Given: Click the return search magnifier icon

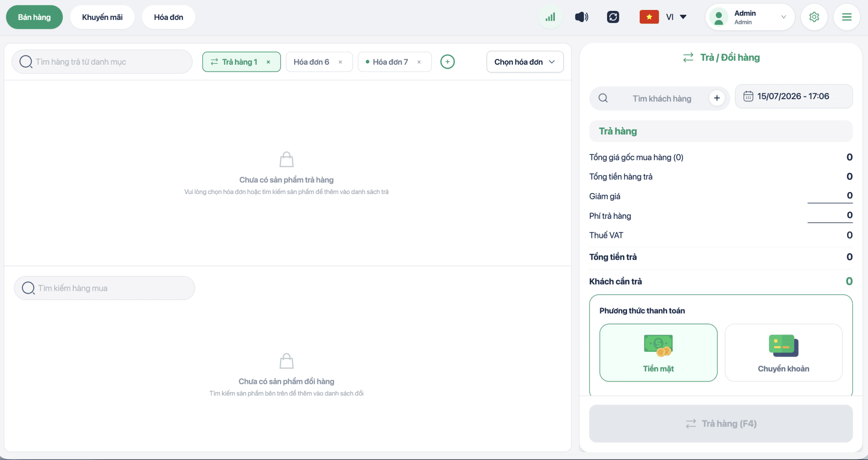Looking at the screenshot, I should coord(26,62).
